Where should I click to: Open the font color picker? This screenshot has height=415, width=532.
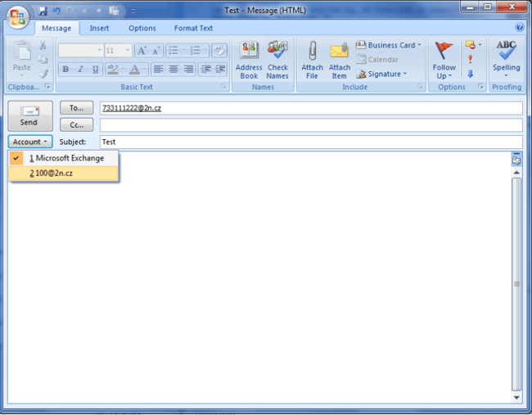(145, 70)
